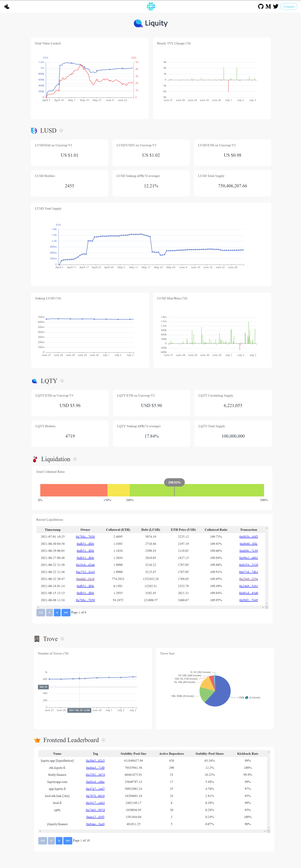The image size is (301, 868).
Task: Click the LQTY token icon
Action: (34, 381)
